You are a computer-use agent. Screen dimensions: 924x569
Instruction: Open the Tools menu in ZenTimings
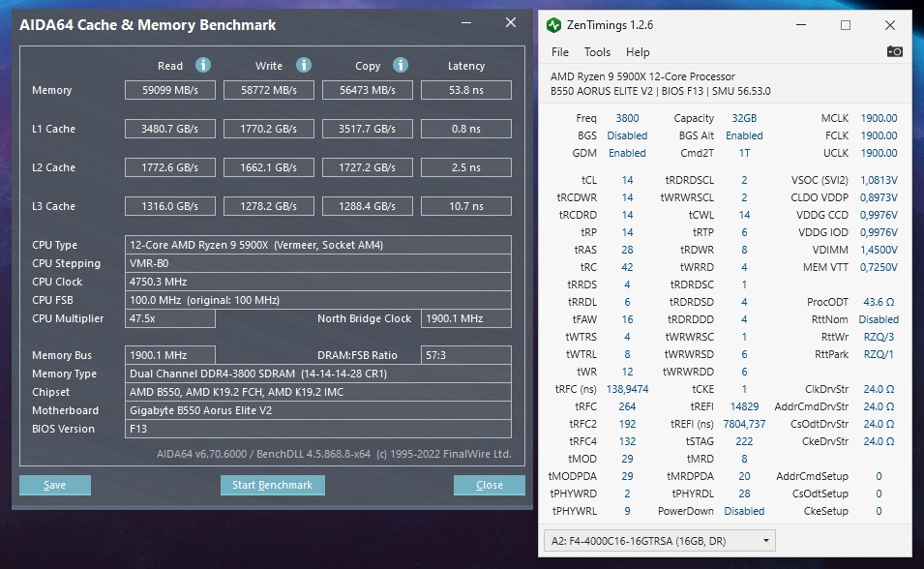(x=597, y=52)
